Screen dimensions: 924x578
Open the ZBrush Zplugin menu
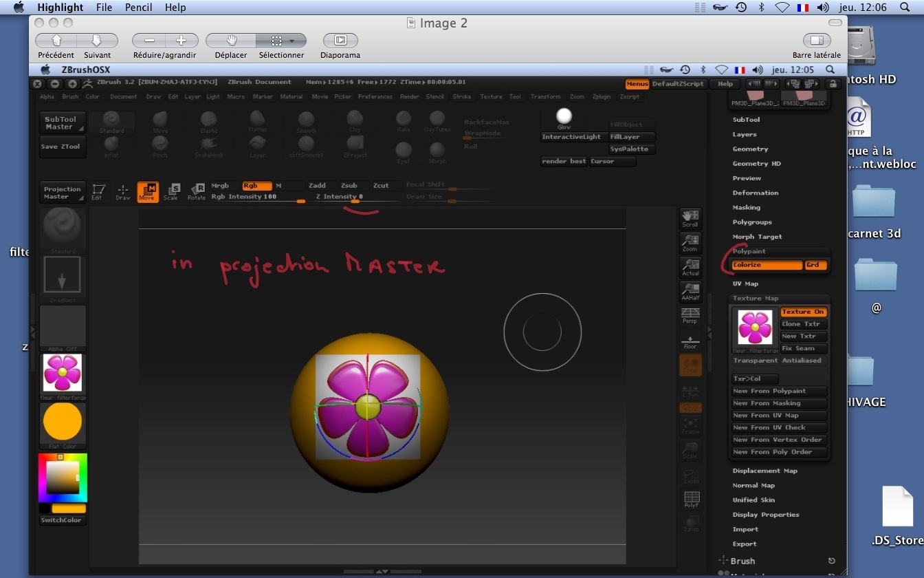click(x=602, y=97)
